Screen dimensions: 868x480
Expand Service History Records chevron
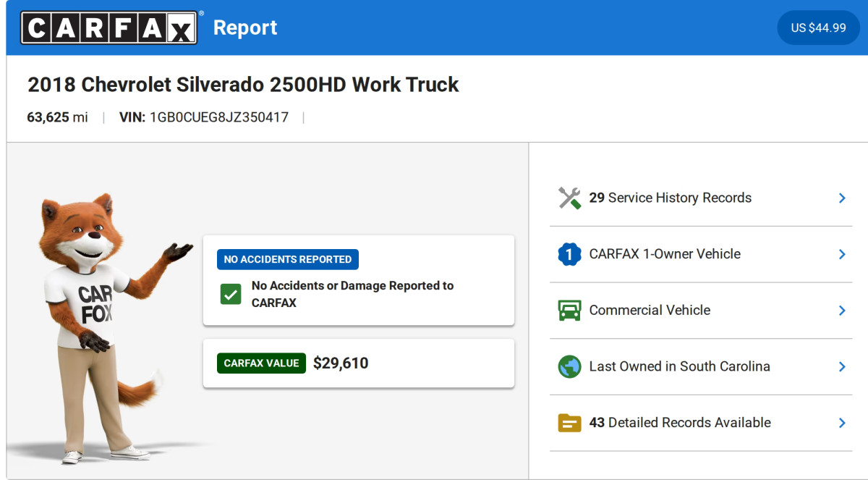click(842, 198)
